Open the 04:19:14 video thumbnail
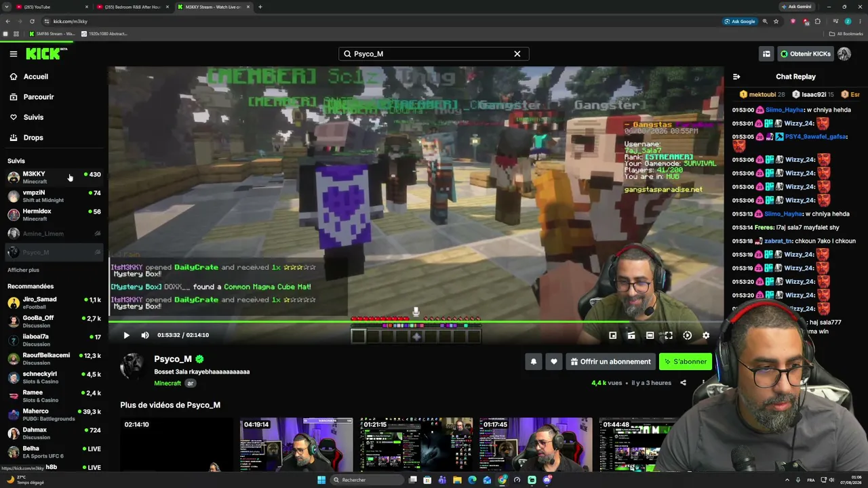This screenshot has width=868, height=488. pyautogui.click(x=296, y=445)
